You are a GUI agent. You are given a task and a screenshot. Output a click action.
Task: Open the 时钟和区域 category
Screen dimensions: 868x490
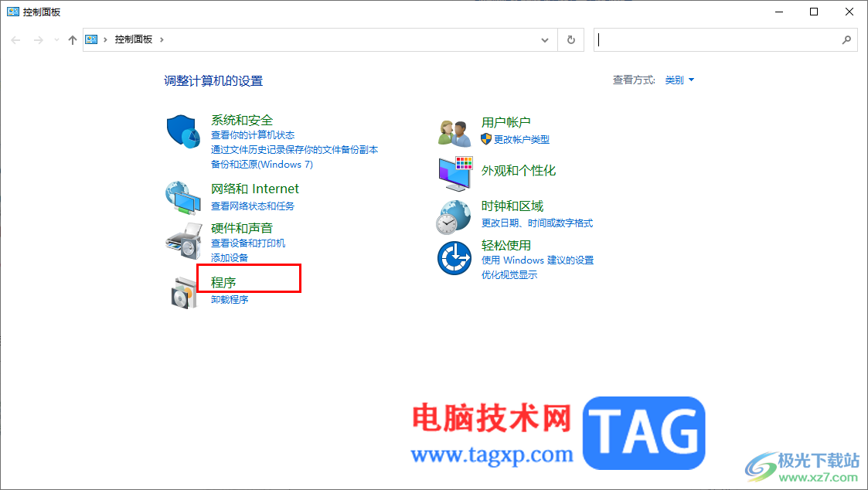512,206
